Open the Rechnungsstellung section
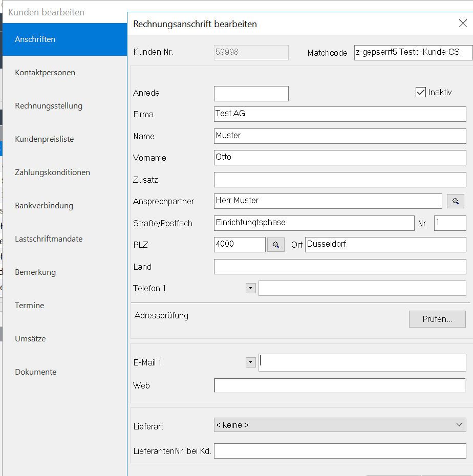Screen dimensions: 473x476 click(49, 106)
